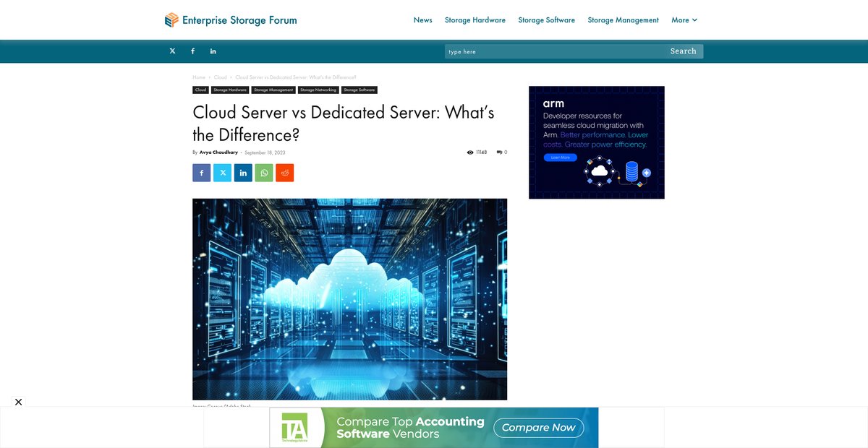Click the September 18, 2023 date
This screenshot has width=868, height=448.
click(265, 152)
